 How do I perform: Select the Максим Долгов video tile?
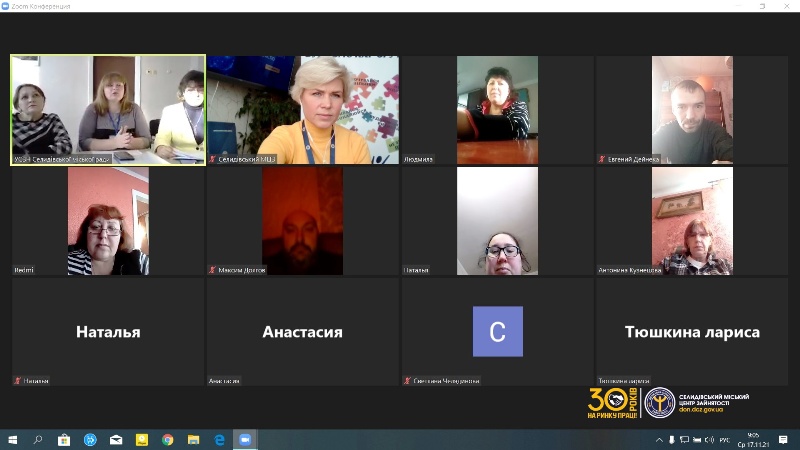(302, 221)
